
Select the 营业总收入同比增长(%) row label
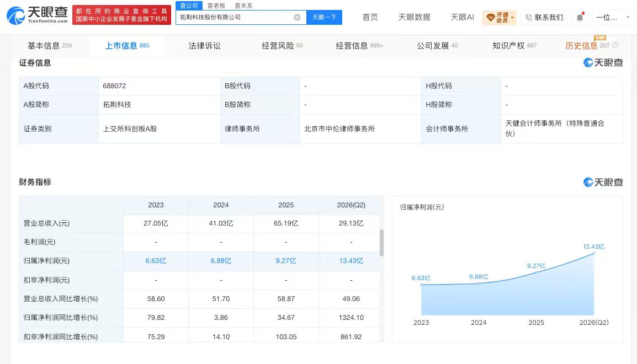click(61, 299)
